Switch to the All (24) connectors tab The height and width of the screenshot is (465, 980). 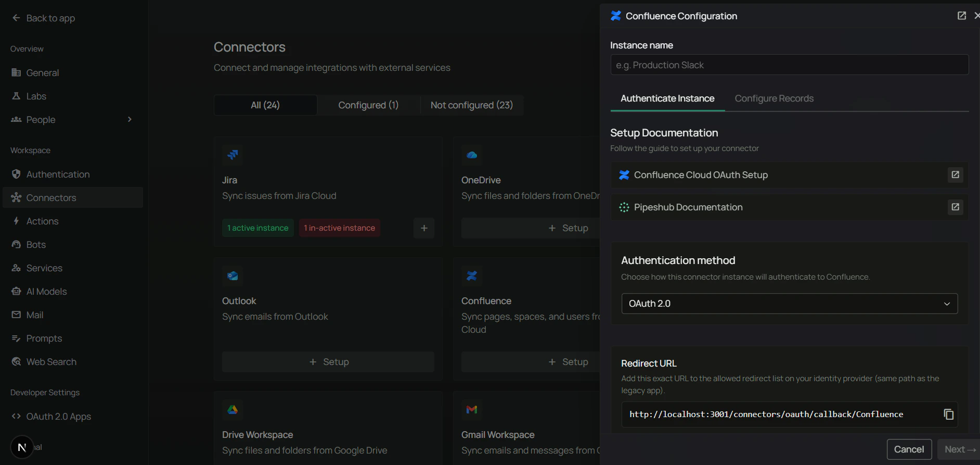(x=265, y=105)
